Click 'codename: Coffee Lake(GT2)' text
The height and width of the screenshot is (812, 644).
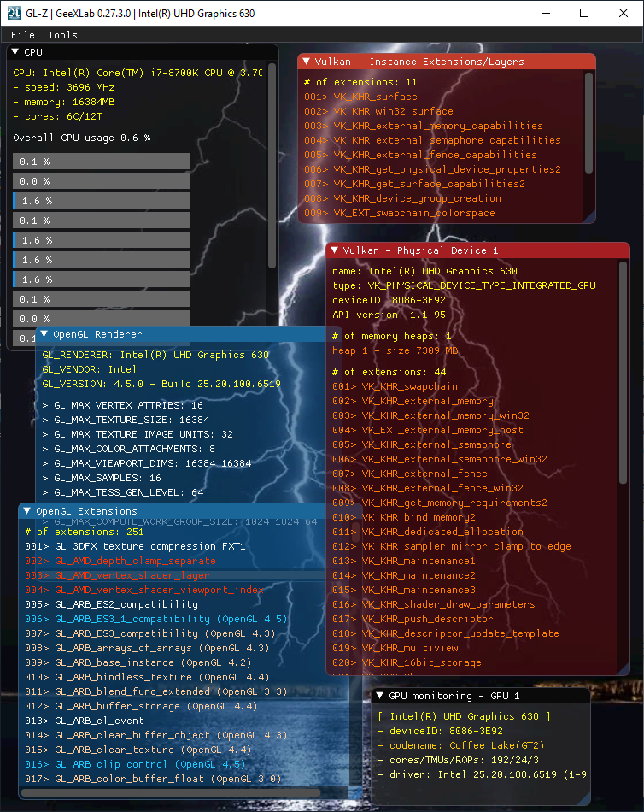pyautogui.click(x=460, y=745)
